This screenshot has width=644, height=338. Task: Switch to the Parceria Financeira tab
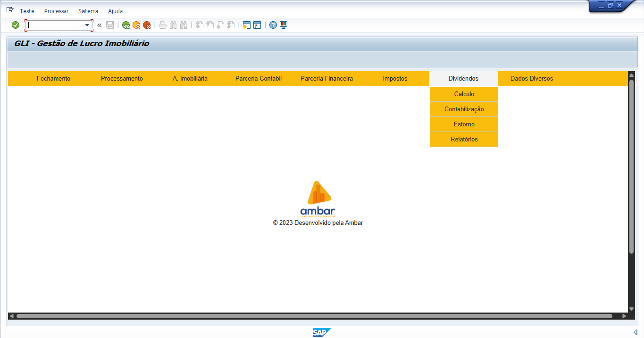(x=326, y=79)
